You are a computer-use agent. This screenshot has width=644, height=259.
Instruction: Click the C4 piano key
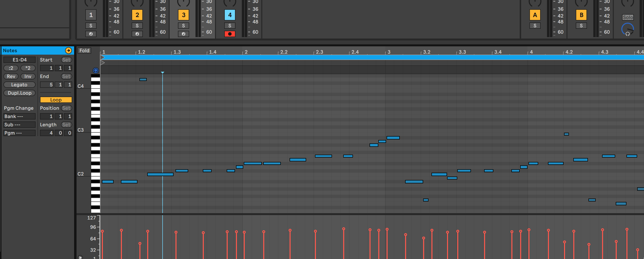point(95,87)
